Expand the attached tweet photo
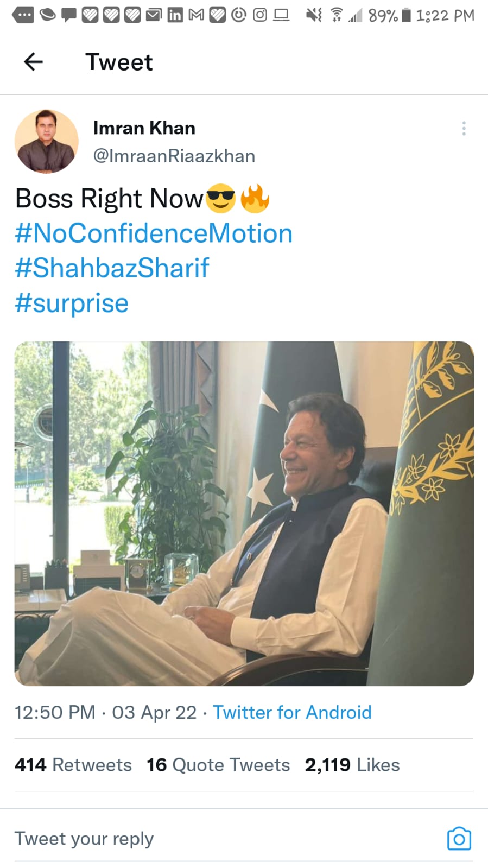Viewport: 488px width, 868px height. [244, 514]
